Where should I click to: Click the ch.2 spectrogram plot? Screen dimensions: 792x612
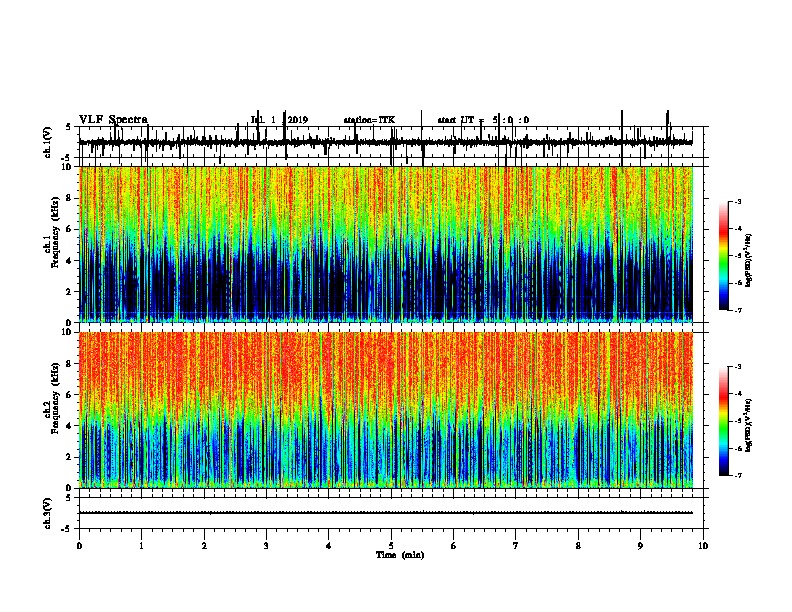(386, 410)
